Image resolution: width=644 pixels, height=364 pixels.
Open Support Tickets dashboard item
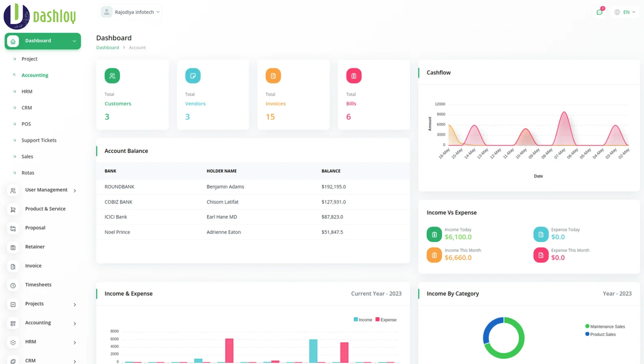39,140
